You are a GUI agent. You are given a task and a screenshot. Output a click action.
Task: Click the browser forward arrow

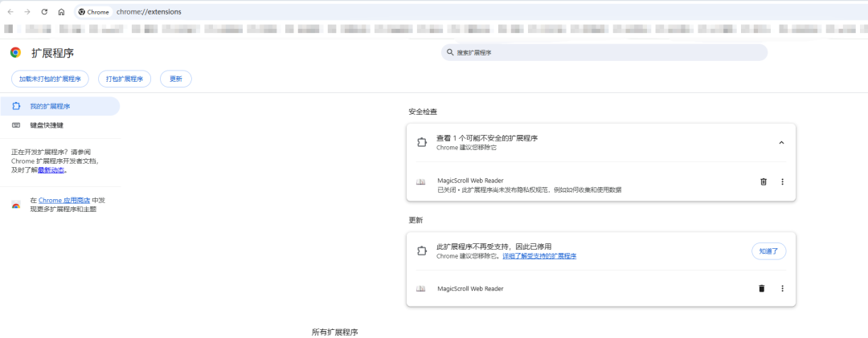pyautogui.click(x=27, y=12)
